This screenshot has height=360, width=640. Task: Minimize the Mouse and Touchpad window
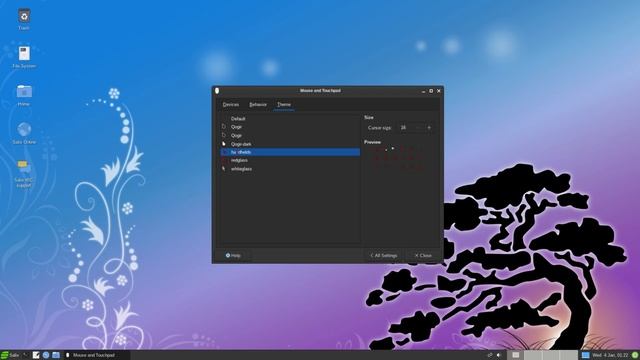423,91
